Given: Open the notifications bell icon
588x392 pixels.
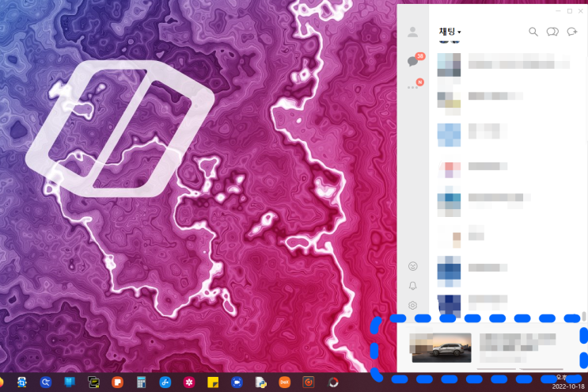Looking at the screenshot, I should pyautogui.click(x=412, y=286).
